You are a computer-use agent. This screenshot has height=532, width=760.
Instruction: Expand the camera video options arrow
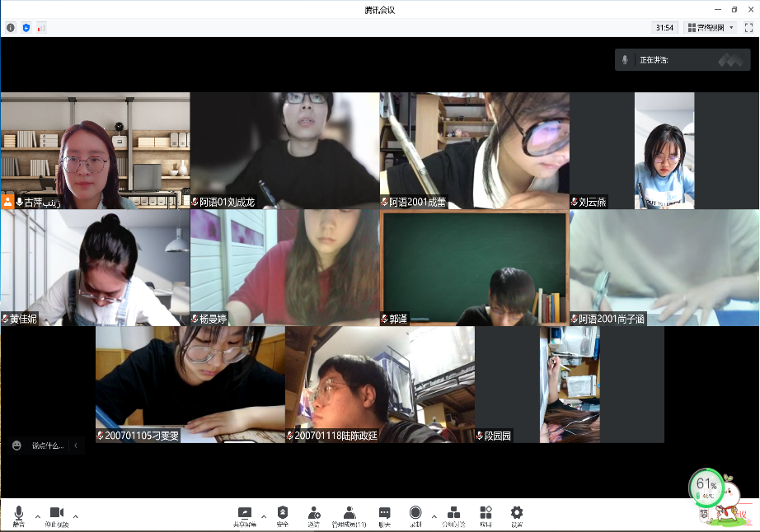click(x=76, y=516)
